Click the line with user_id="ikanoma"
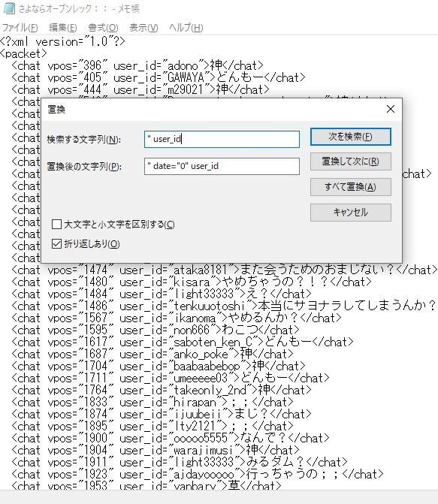This screenshot has height=504, width=438. (177, 318)
